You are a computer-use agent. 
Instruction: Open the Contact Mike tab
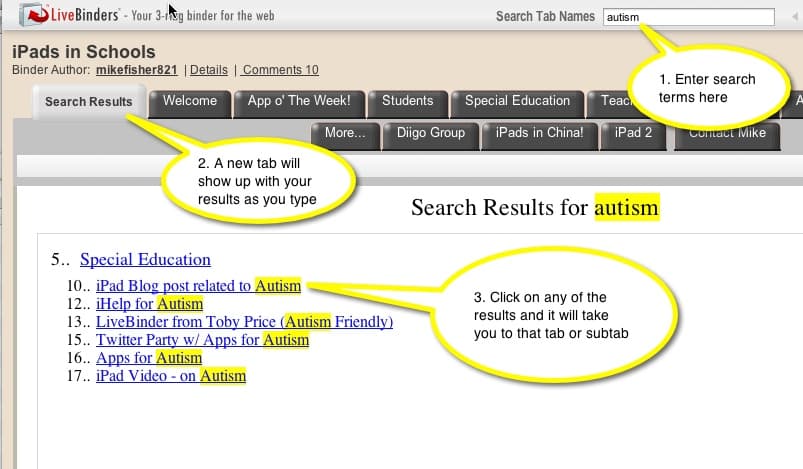(x=727, y=137)
